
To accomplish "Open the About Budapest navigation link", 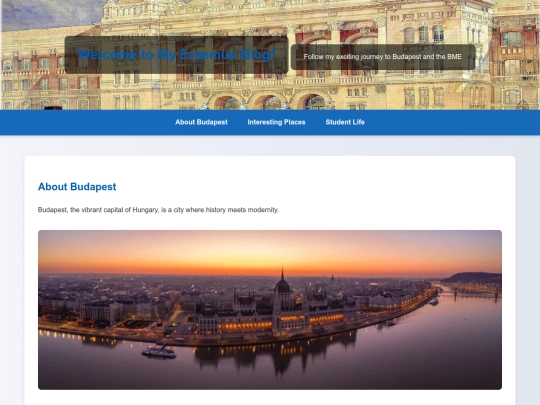I will click(x=201, y=122).
